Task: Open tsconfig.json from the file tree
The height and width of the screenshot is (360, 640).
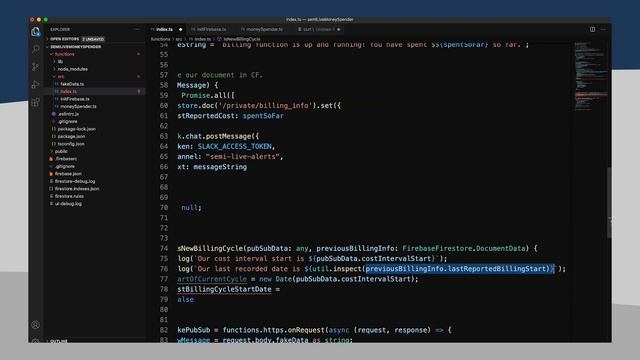Action: (x=71, y=144)
